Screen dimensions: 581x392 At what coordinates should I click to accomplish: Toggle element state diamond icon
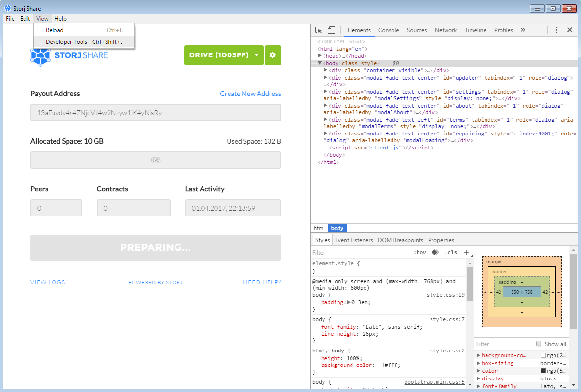pyautogui.click(x=435, y=252)
